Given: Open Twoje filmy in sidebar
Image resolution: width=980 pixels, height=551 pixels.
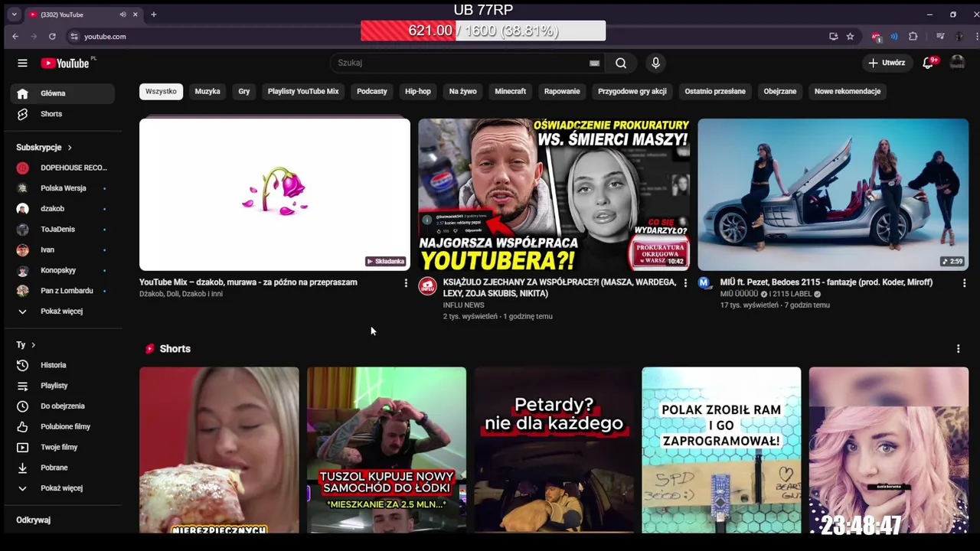Looking at the screenshot, I should [x=63, y=447].
